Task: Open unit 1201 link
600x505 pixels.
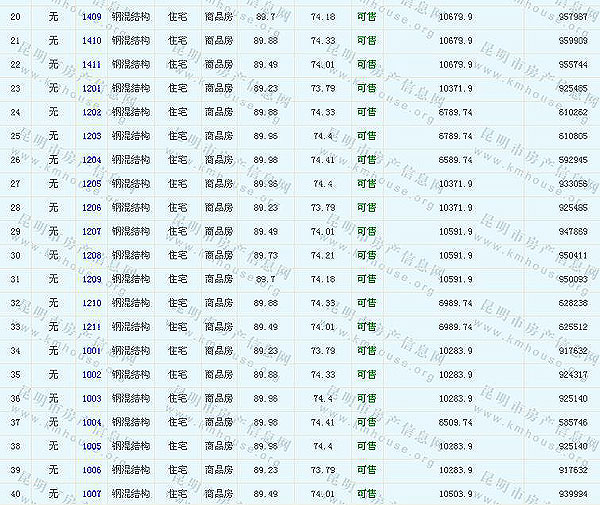Action: tap(91, 88)
